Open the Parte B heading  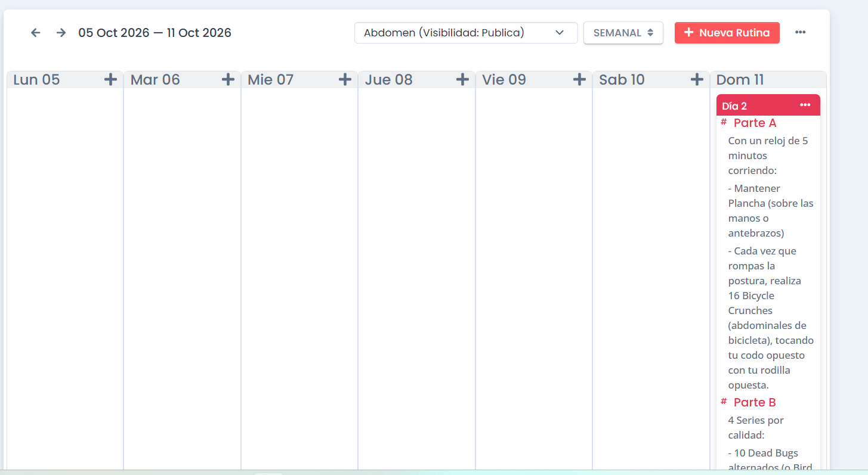coord(755,402)
